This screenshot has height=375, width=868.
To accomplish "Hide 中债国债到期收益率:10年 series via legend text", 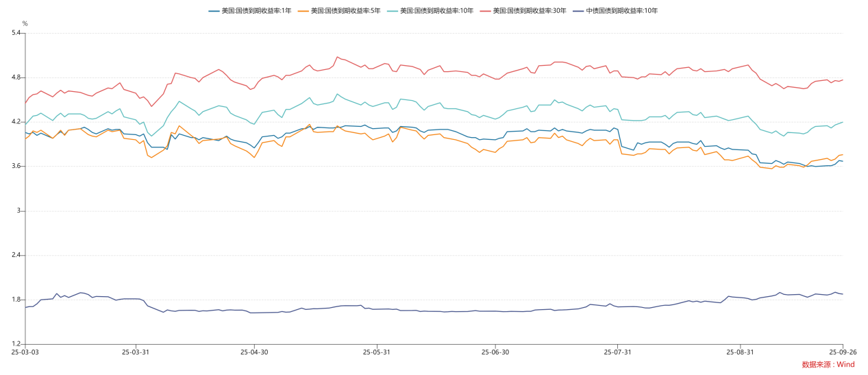I will coord(621,11).
